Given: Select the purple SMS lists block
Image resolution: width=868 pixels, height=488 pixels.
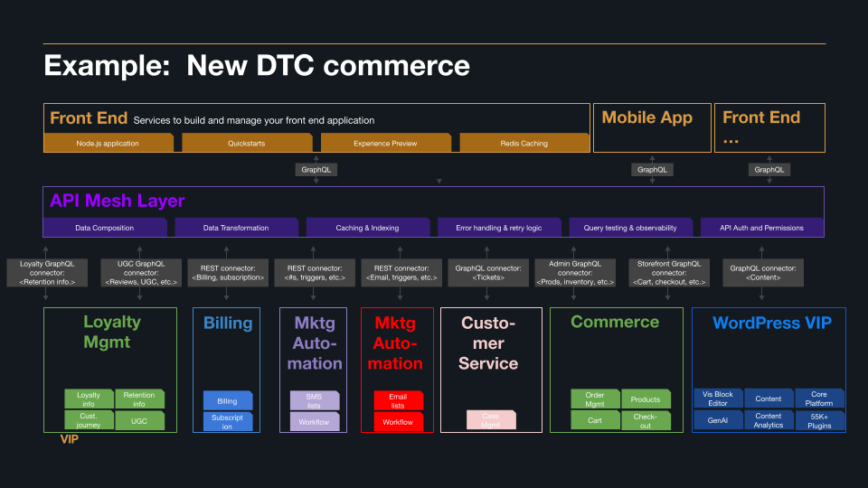Looking at the screenshot, I should [x=315, y=400].
